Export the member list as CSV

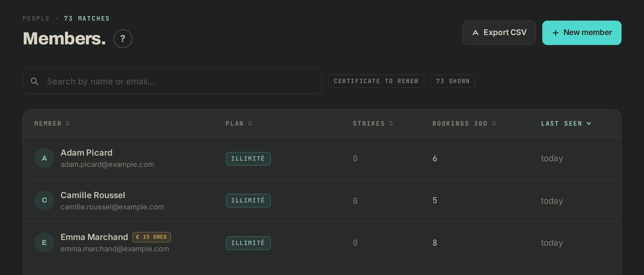point(499,33)
